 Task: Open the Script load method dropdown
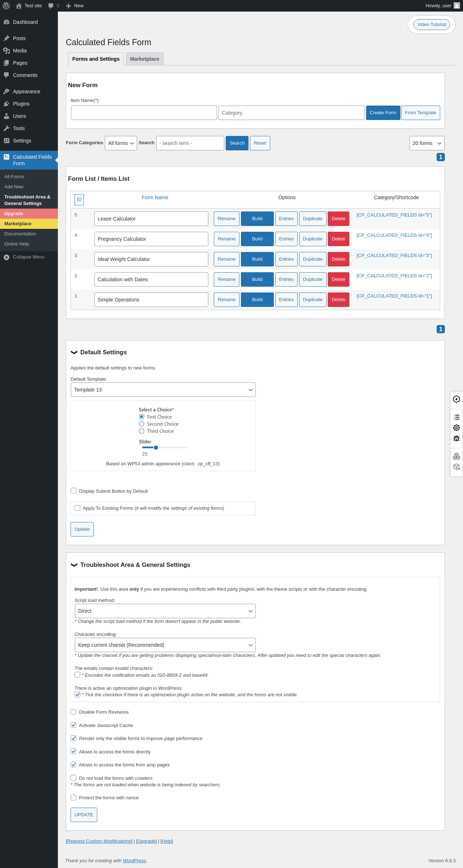tap(165, 611)
